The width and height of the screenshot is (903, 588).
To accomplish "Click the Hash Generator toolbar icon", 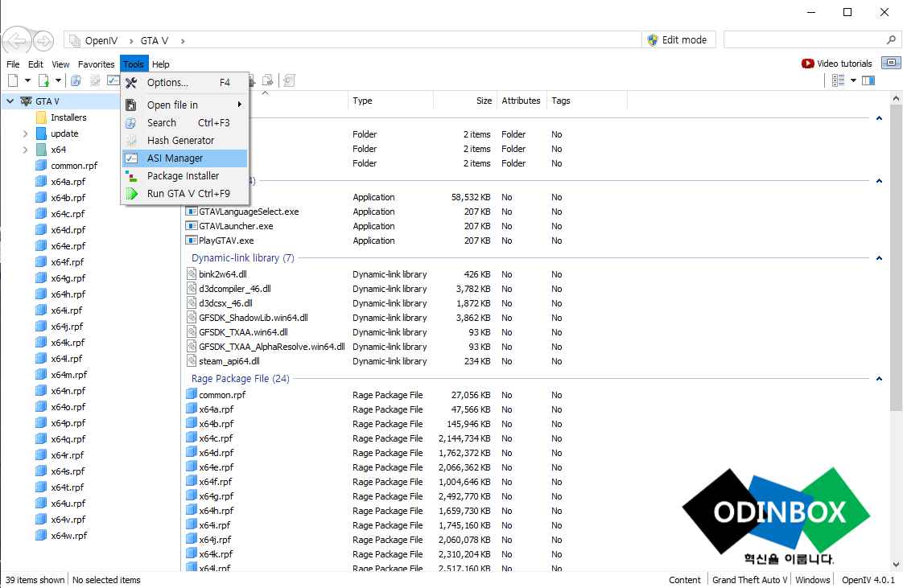I will (95, 80).
